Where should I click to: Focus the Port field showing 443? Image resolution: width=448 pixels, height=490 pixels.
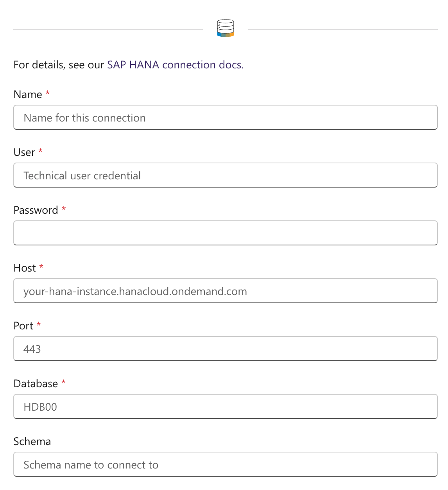click(x=225, y=349)
